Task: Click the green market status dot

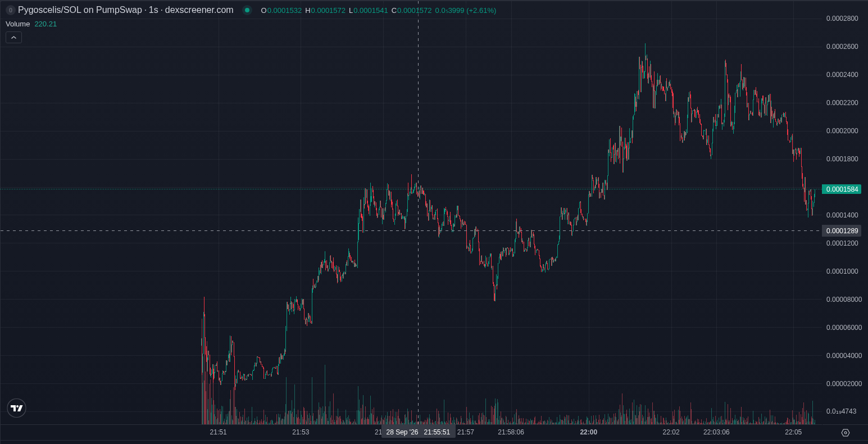Action: click(247, 10)
